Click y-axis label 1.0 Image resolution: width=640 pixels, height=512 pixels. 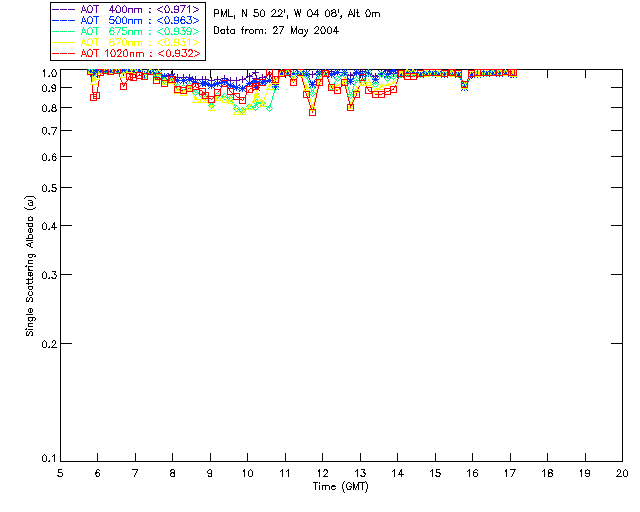click(x=49, y=73)
